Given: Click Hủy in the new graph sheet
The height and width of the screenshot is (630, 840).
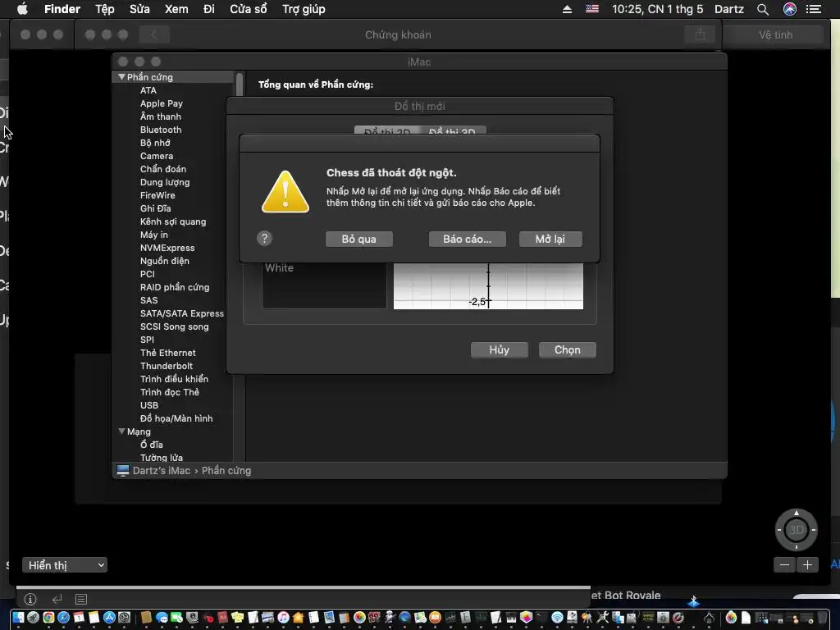Looking at the screenshot, I should (x=499, y=349).
